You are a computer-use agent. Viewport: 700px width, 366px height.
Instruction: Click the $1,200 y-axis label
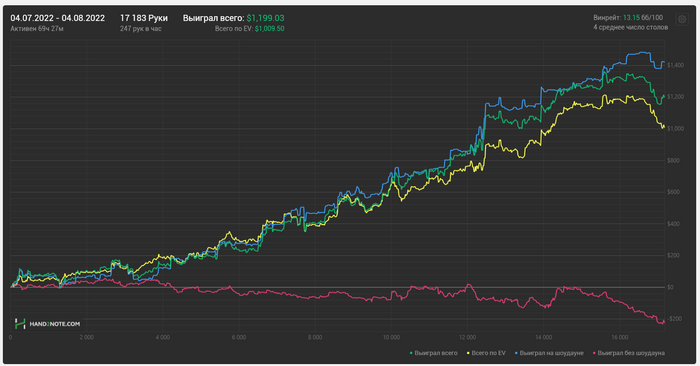click(x=675, y=97)
